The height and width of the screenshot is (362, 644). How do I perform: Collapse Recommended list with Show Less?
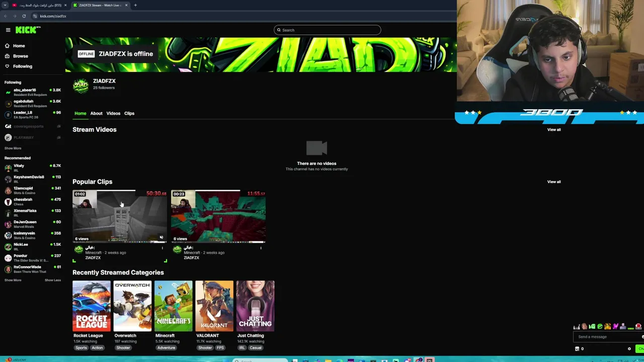click(x=53, y=280)
